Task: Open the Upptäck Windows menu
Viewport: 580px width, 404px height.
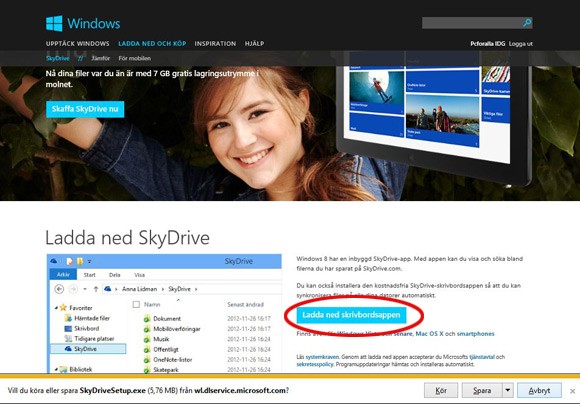Action: point(78,44)
